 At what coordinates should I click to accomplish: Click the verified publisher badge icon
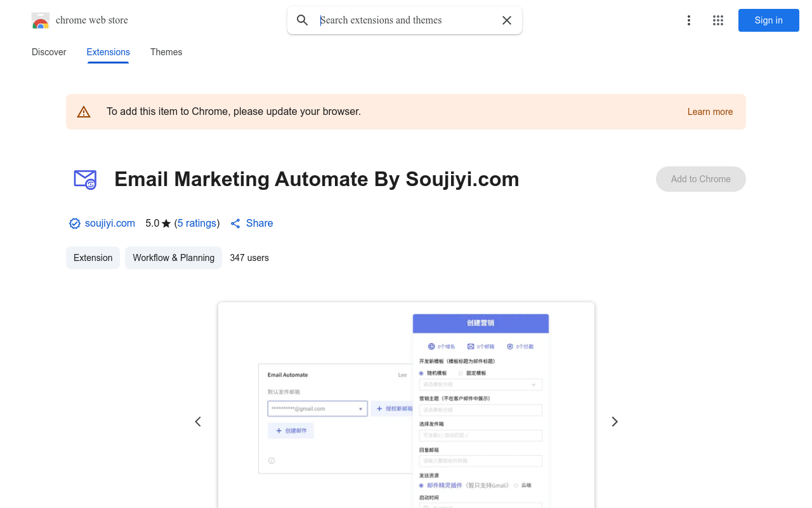75,224
